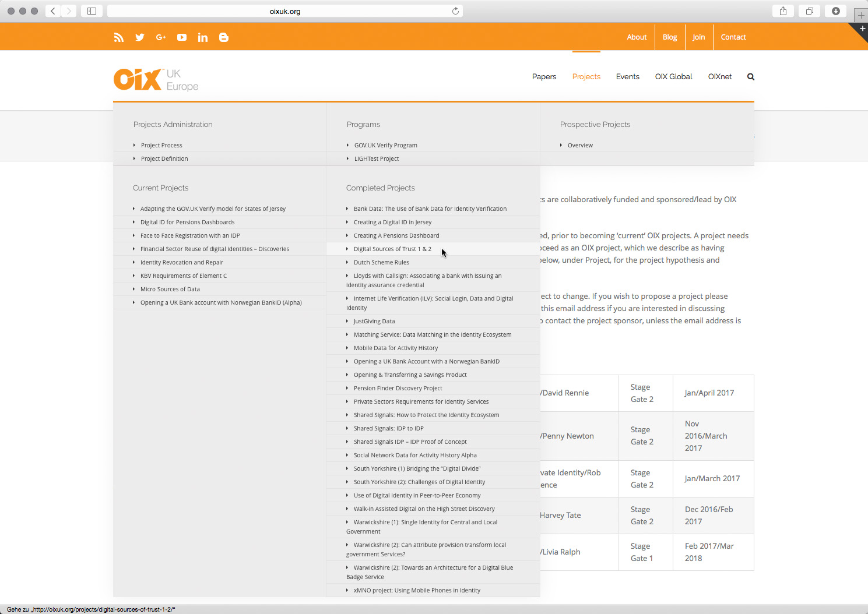Open the Google Plus icon
Screen dimensions: 868x614
click(161, 37)
